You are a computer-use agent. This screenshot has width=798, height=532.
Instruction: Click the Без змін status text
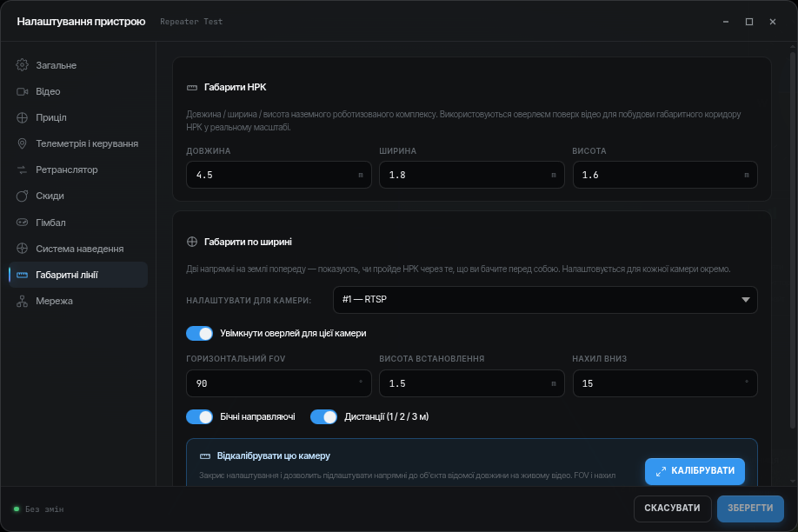(x=44, y=509)
